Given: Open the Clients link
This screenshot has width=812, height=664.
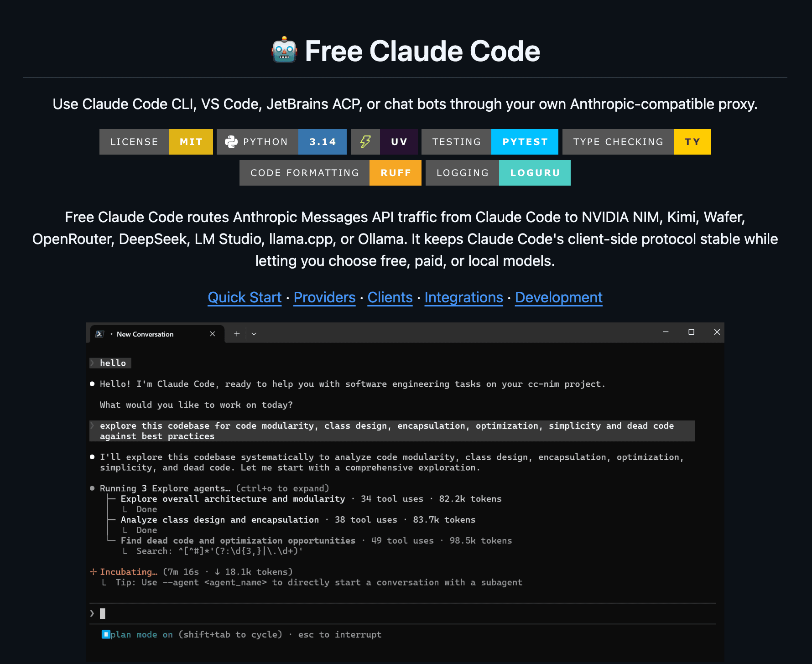Looking at the screenshot, I should (x=390, y=297).
